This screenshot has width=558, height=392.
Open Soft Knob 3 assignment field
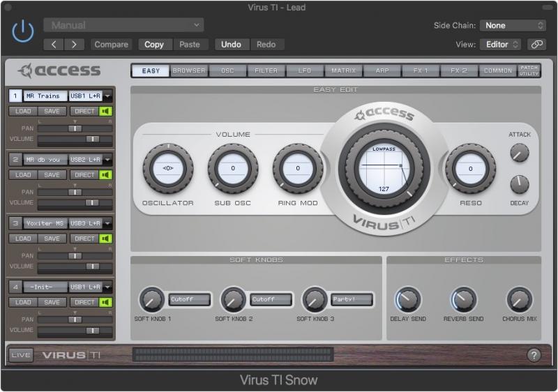(x=352, y=299)
